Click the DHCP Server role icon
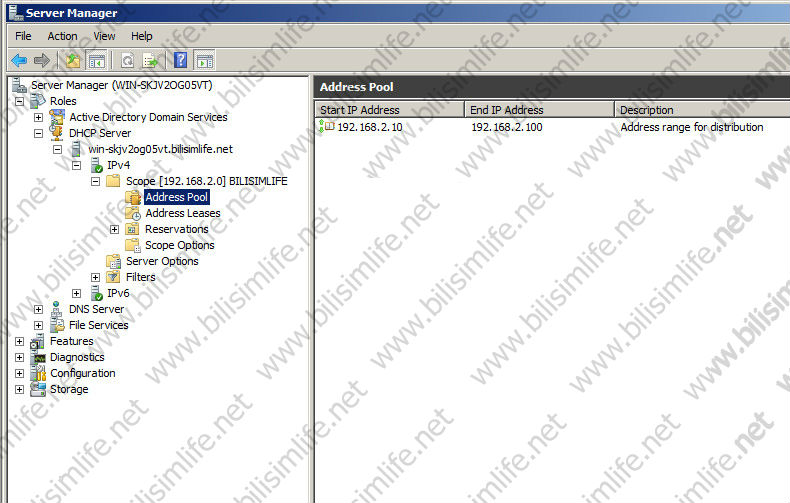Screen dimensions: 790x503 click(x=56, y=133)
